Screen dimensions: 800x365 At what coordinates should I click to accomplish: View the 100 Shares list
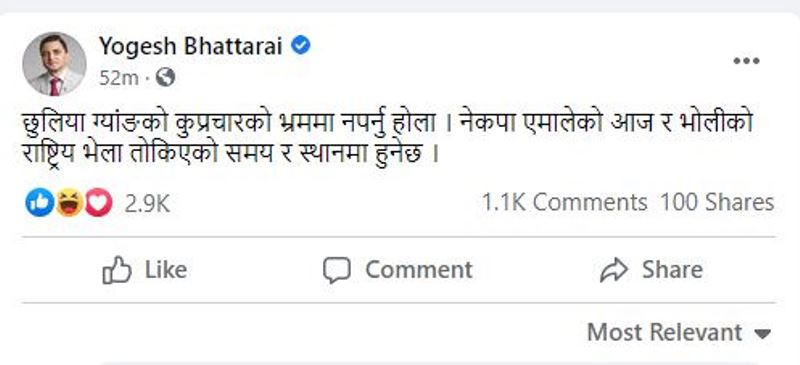coord(717,203)
